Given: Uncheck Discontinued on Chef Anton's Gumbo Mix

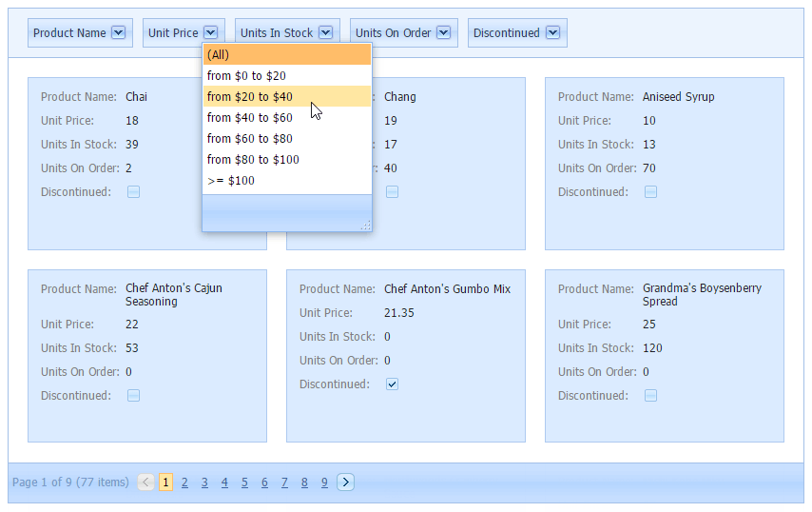Looking at the screenshot, I should coord(392,384).
